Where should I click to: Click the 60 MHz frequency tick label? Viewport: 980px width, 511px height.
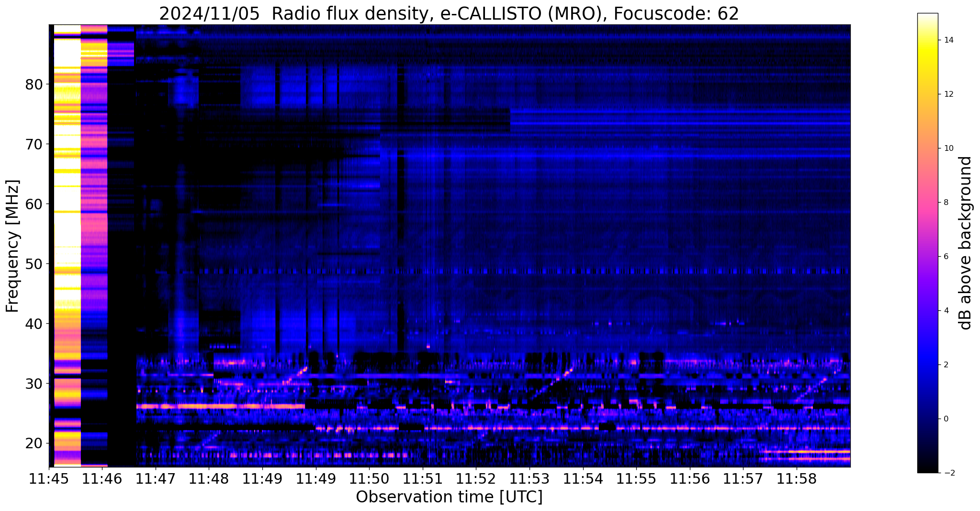click(x=34, y=204)
